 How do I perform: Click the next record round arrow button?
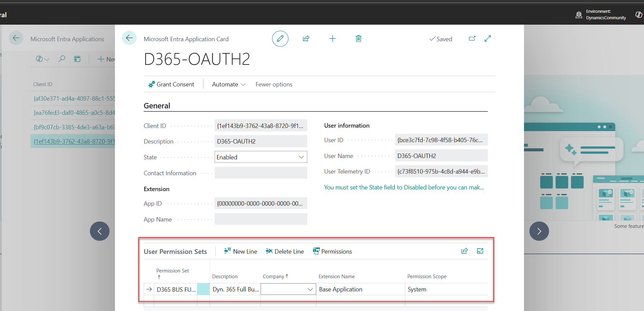pyautogui.click(x=539, y=231)
